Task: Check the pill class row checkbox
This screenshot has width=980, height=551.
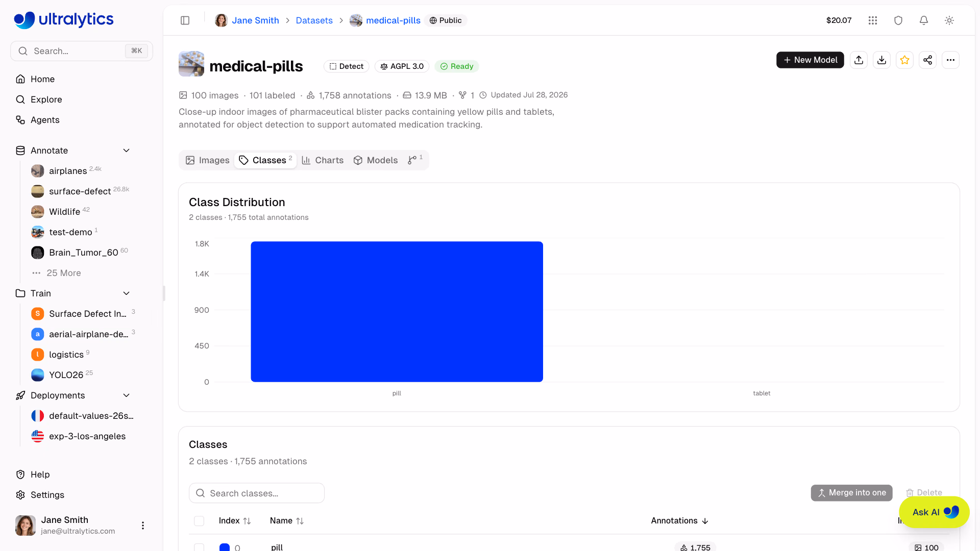Action: click(199, 547)
